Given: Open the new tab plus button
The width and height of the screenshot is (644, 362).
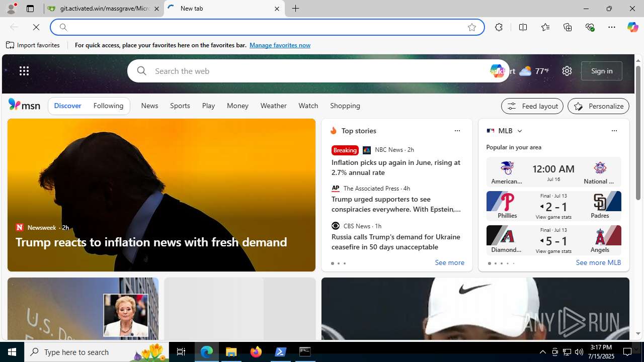Looking at the screenshot, I should click(x=296, y=9).
